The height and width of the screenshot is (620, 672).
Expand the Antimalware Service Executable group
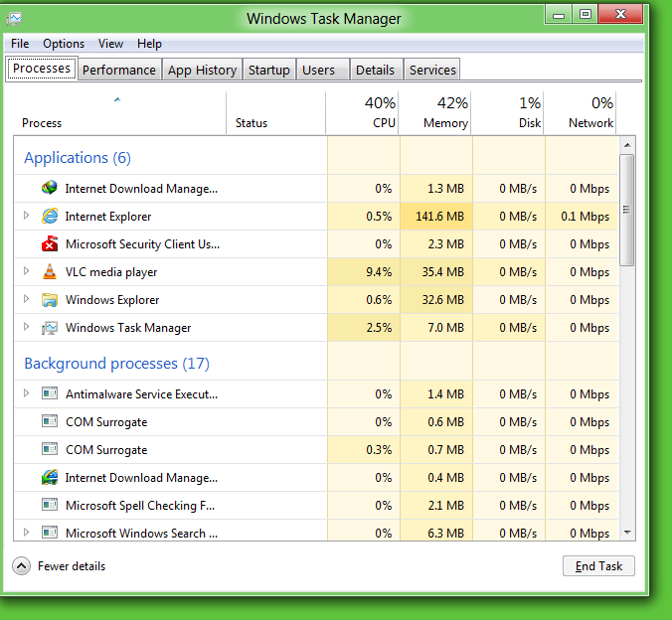tap(26, 392)
